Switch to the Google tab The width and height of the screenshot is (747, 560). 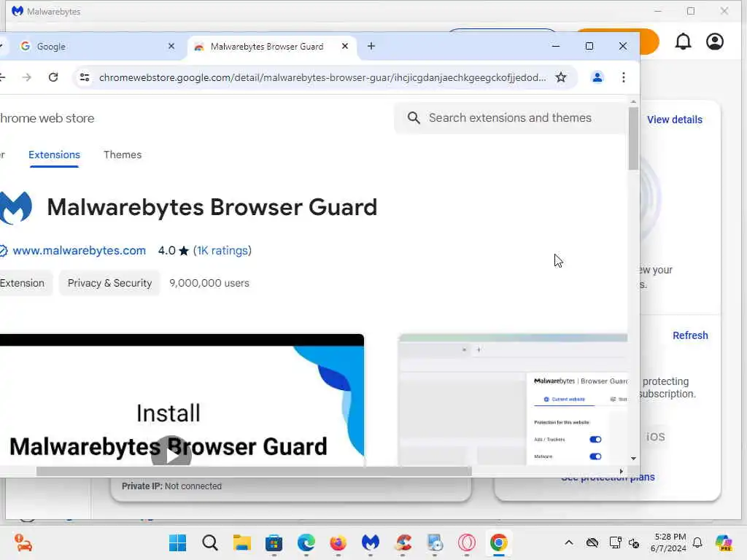(x=96, y=46)
